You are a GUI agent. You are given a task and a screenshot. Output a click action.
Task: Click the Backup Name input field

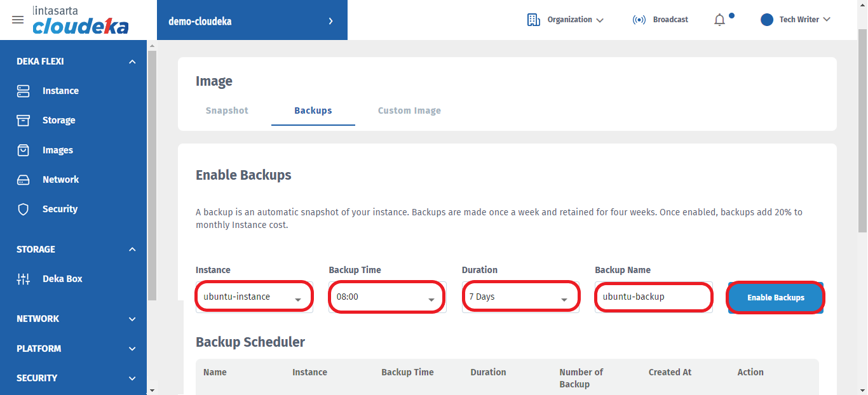(653, 297)
